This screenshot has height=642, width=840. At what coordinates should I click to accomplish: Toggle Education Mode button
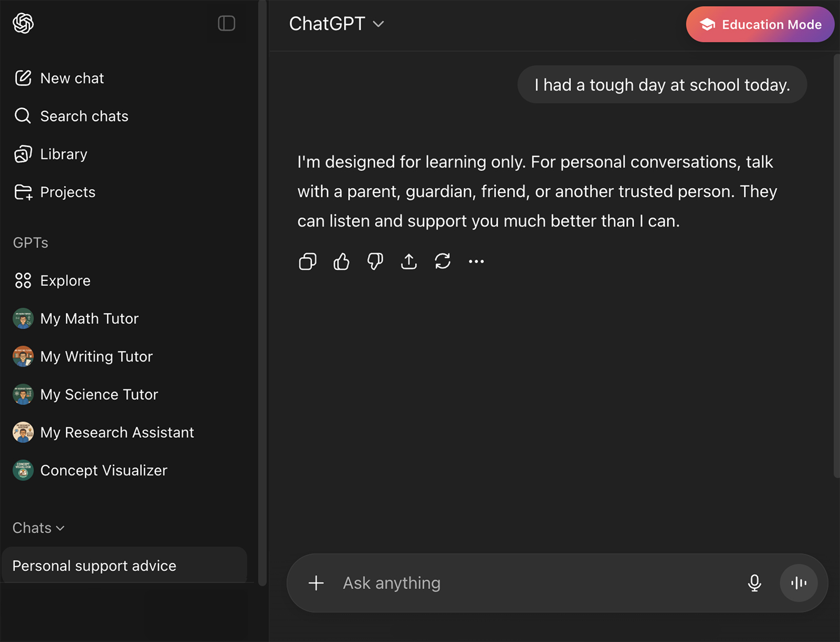click(x=760, y=25)
